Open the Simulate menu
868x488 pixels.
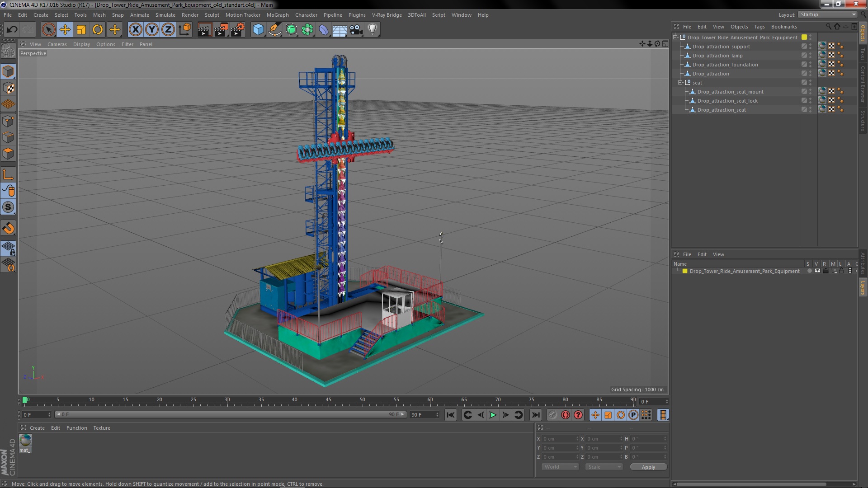click(x=165, y=15)
